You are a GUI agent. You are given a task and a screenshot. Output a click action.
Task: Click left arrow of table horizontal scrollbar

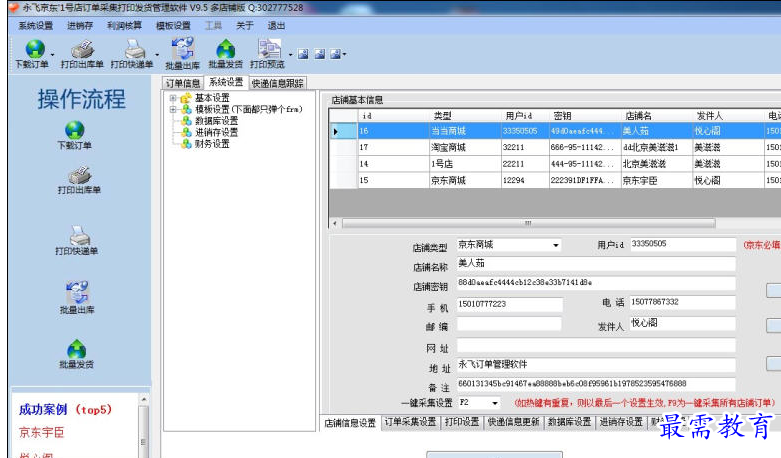(335, 224)
